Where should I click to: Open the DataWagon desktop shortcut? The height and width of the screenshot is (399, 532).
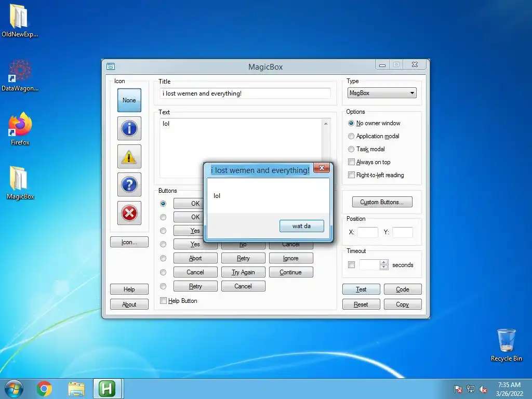click(x=20, y=75)
